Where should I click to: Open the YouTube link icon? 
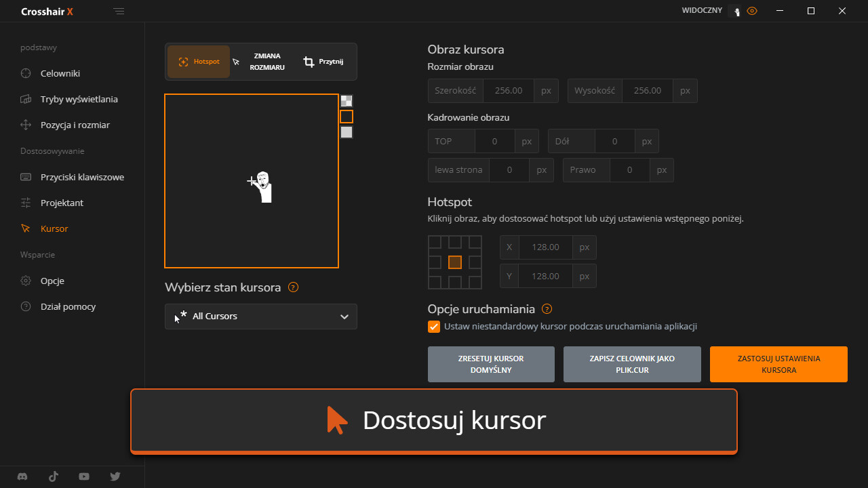pyautogui.click(x=84, y=476)
